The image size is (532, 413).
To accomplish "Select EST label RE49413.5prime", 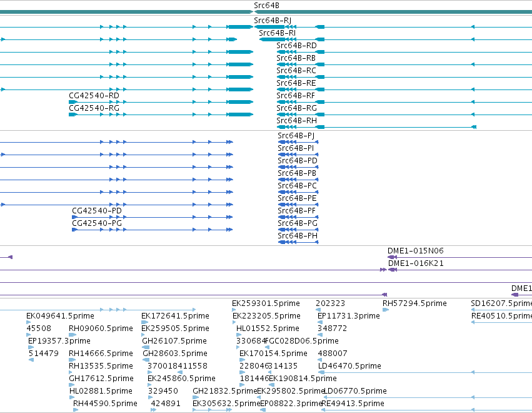I will tap(353, 404).
